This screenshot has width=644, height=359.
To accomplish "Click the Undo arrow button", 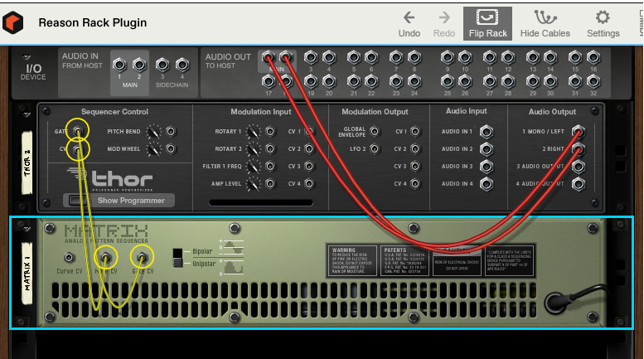I will (409, 24).
